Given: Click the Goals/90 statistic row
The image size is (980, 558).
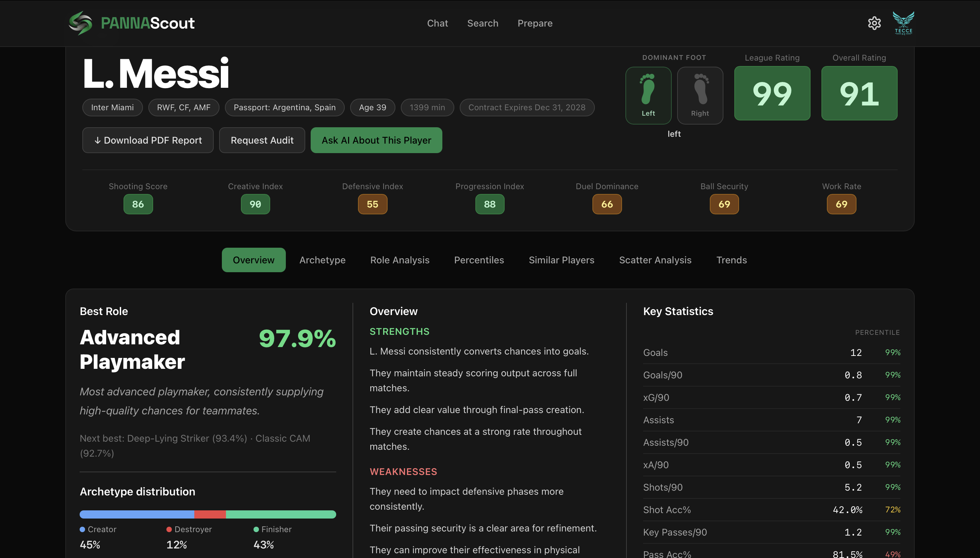Looking at the screenshot, I should pyautogui.click(x=771, y=375).
